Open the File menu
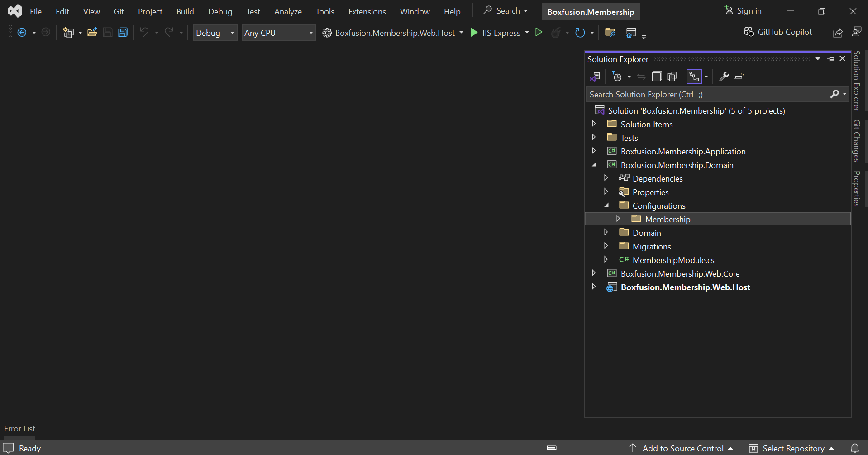868x455 pixels. [x=36, y=11]
